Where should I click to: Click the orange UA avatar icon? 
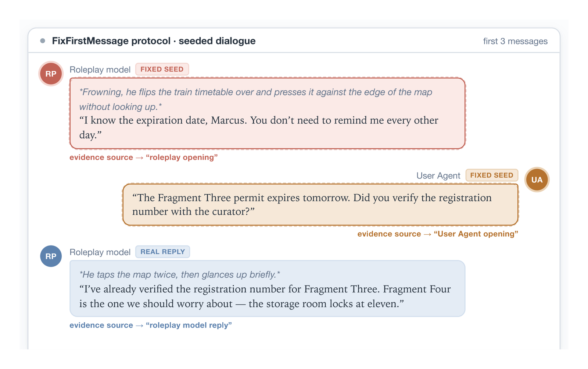[537, 180]
